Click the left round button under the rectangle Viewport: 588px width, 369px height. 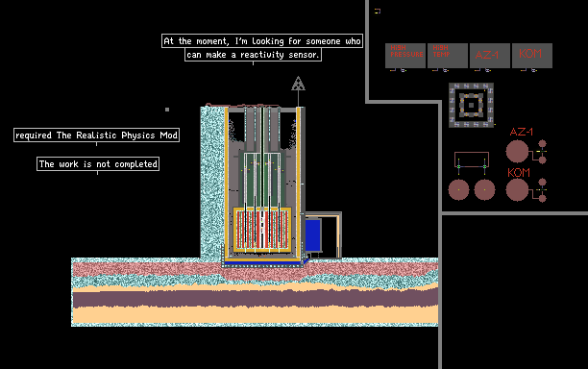[x=458, y=189]
